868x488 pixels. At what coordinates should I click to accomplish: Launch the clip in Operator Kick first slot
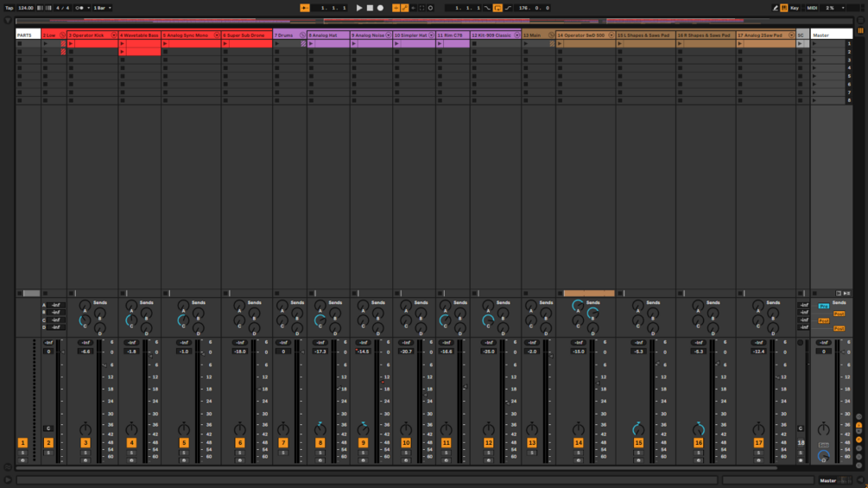coord(71,43)
